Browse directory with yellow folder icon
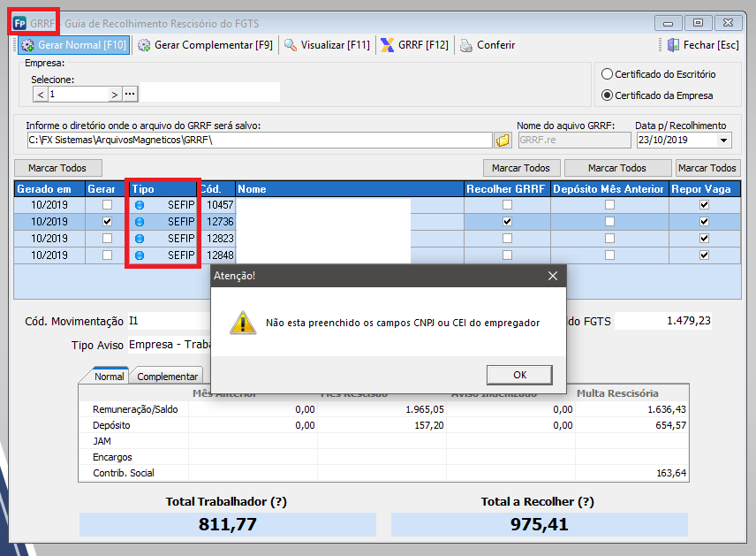 [x=503, y=141]
